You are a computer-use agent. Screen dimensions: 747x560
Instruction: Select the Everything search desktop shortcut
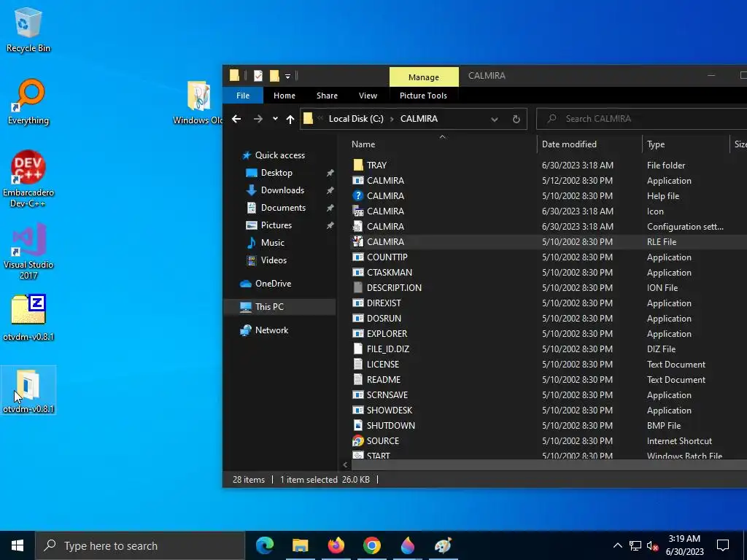[28, 102]
